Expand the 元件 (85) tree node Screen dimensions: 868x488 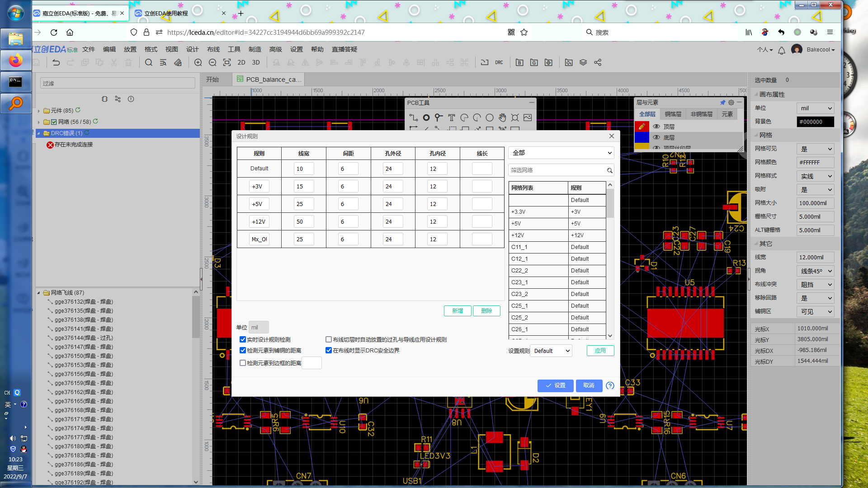tap(39, 111)
